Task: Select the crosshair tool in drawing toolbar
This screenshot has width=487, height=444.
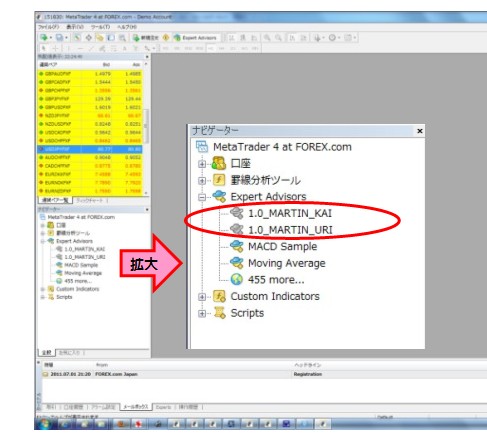Action: [55, 49]
